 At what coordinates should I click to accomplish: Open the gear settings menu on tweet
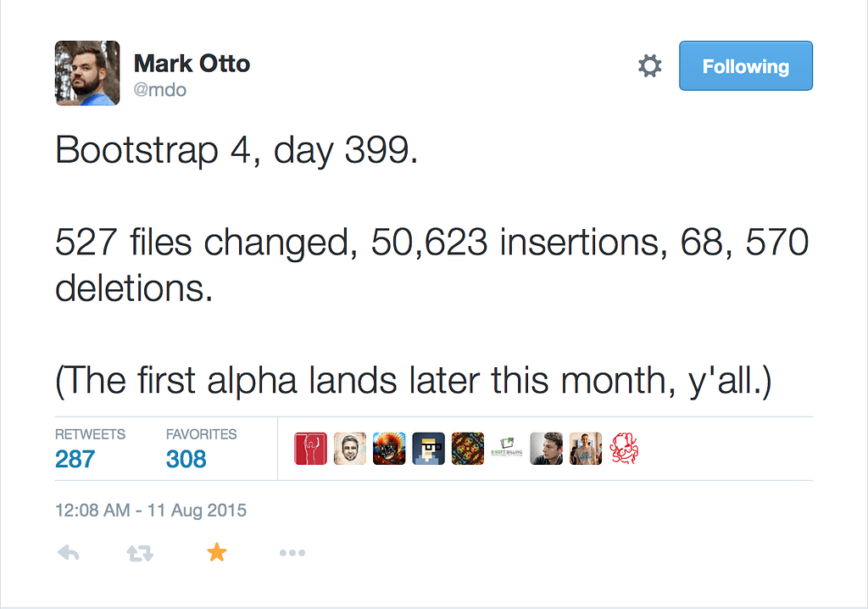(649, 66)
